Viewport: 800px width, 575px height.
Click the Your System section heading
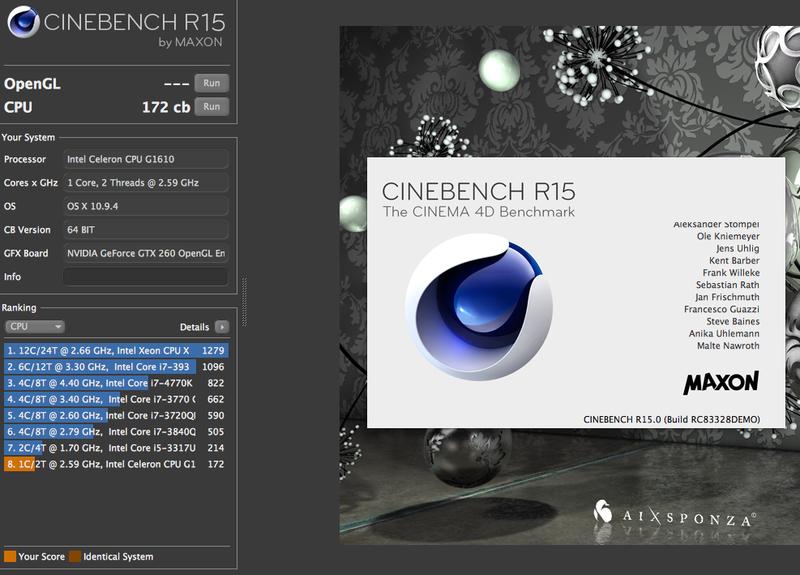28,137
